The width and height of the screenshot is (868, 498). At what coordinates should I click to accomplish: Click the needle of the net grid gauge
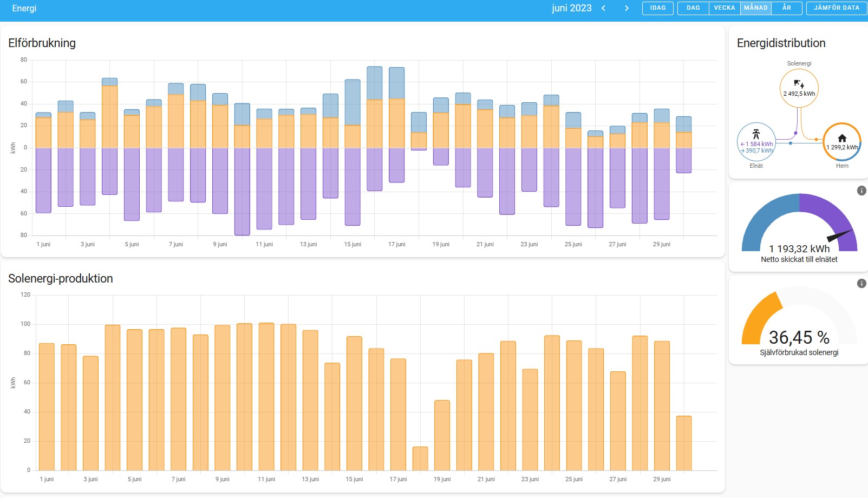coord(840,235)
